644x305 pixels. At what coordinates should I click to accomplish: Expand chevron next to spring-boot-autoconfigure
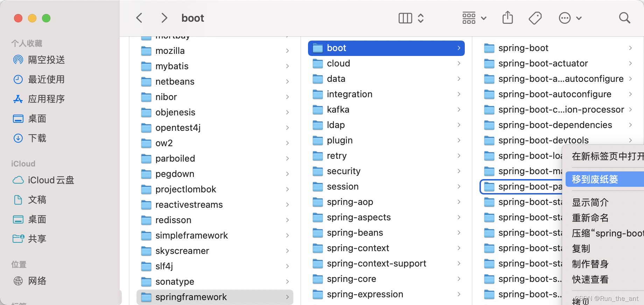[630, 94]
